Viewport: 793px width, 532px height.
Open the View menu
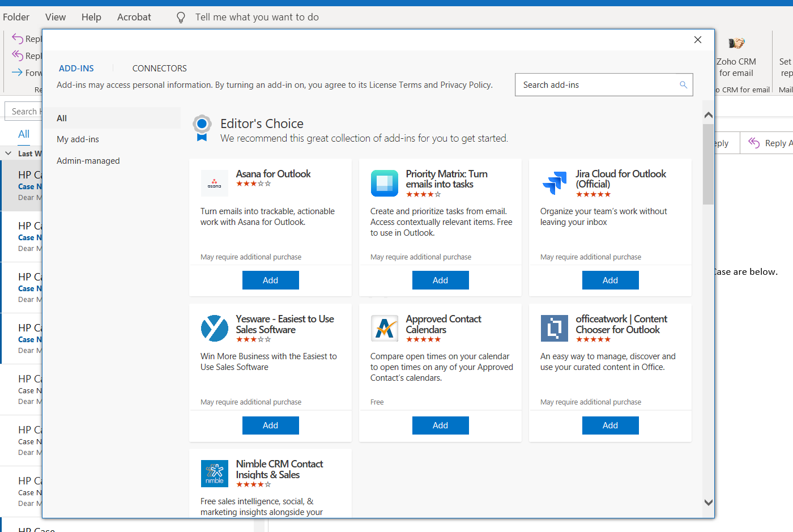pos(56,17)
